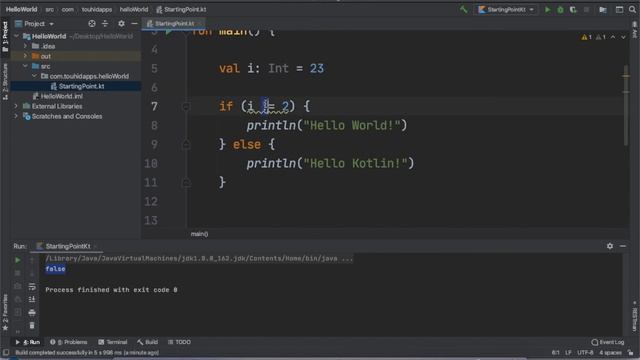Click touhidapps breadcrumb in navigation bar
This screenshot has width=640, height=360.
tap(97, 9)
